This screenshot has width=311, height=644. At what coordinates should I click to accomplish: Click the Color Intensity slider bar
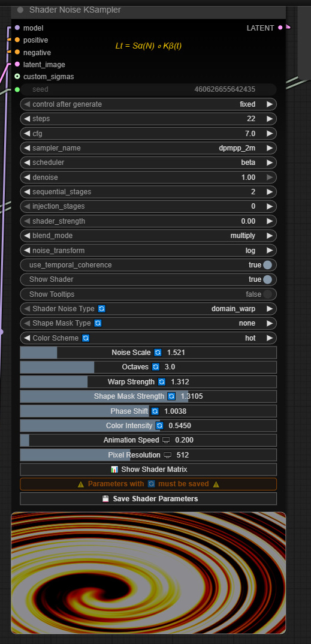(148, 426)
